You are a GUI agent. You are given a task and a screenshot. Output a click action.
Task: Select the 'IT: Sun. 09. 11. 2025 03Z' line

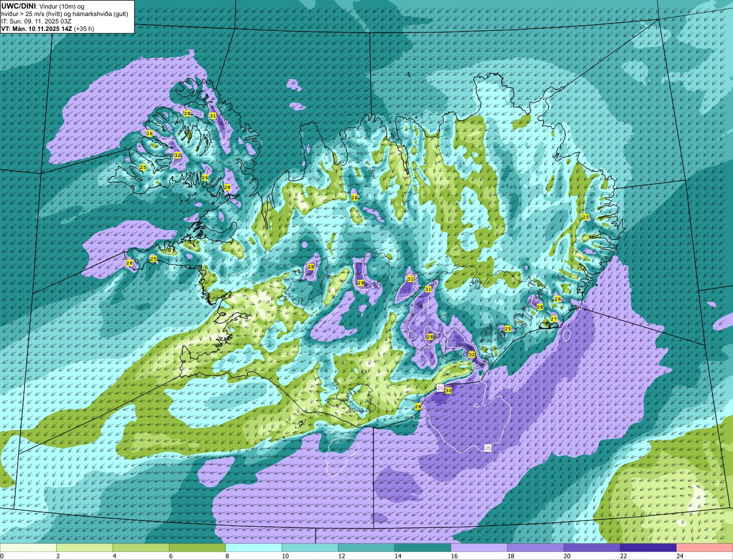37,21
